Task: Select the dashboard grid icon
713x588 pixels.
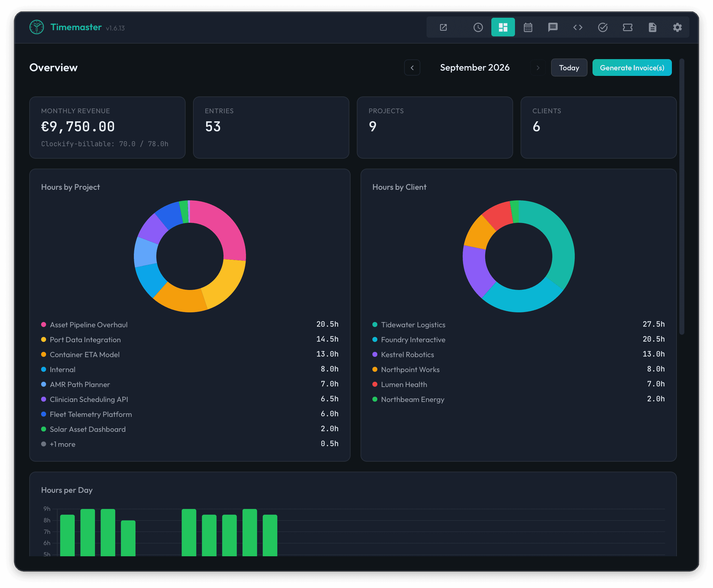Action: pos(503,27)
